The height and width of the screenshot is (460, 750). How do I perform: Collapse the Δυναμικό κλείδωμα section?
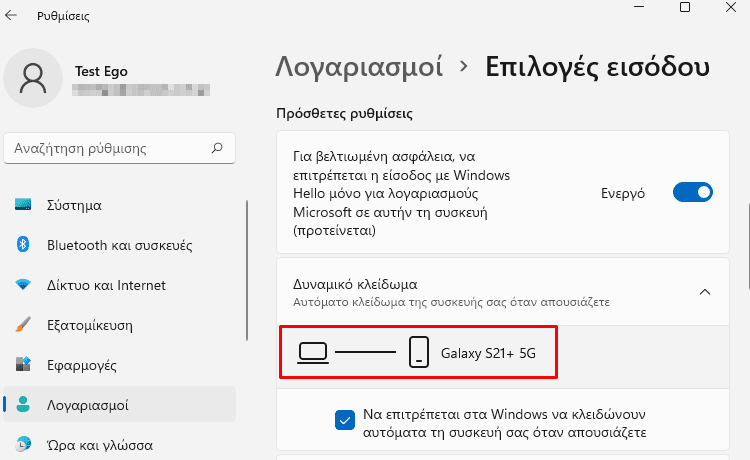tap(705, 292)
